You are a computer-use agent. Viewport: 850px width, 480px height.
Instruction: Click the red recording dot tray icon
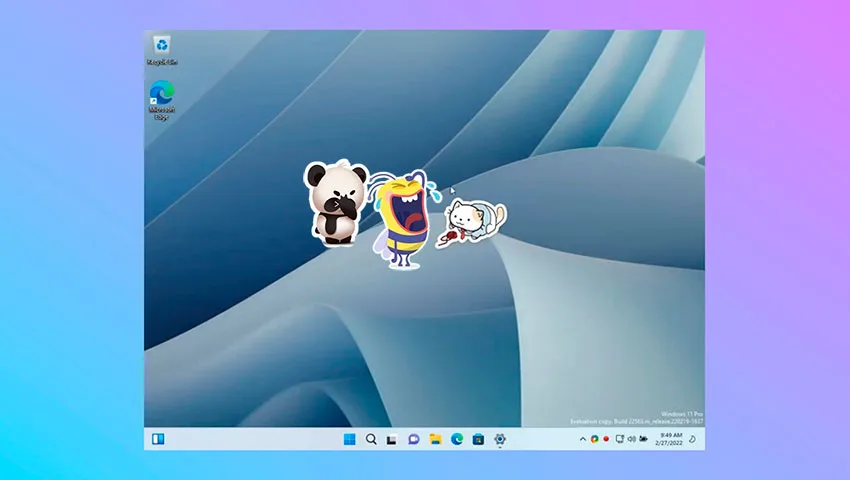tap(606, 439)
